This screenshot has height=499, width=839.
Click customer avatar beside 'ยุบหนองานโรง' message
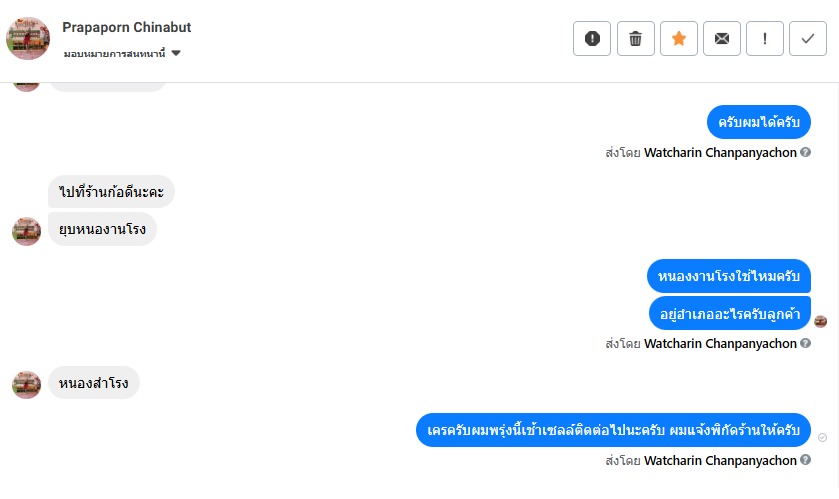(x=26, y=230)
